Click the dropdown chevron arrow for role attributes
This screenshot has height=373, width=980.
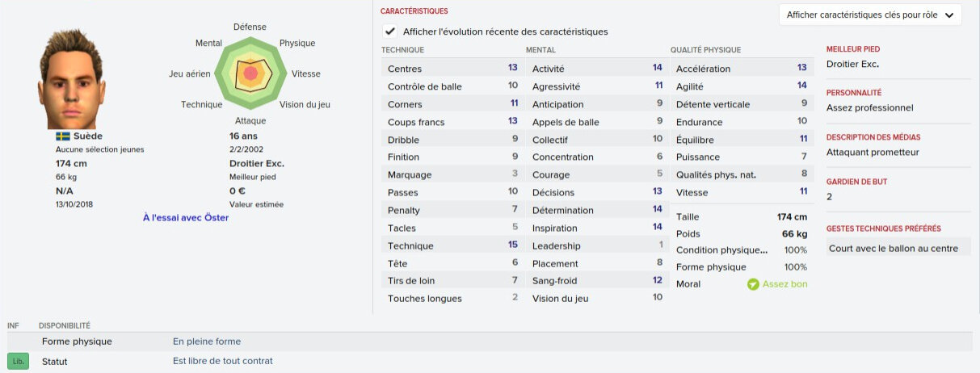948,15
